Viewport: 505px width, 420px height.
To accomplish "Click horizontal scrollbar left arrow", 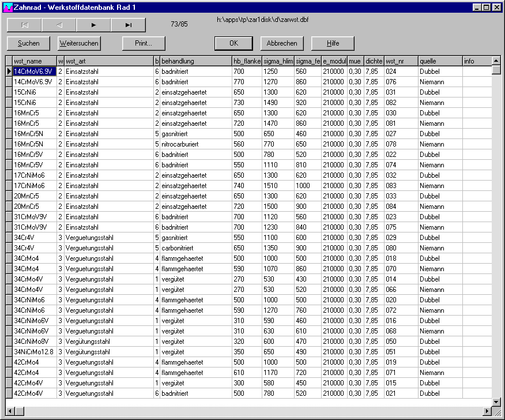I will tap(10, 411).
